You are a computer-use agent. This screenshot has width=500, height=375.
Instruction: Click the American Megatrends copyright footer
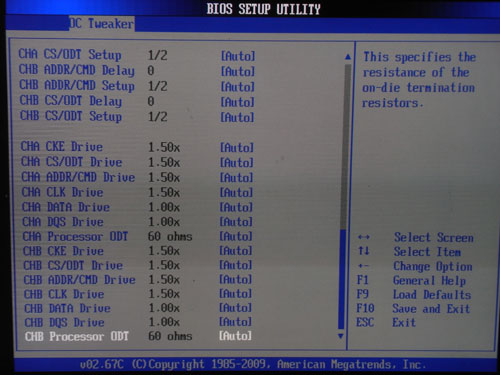(253, 364)
